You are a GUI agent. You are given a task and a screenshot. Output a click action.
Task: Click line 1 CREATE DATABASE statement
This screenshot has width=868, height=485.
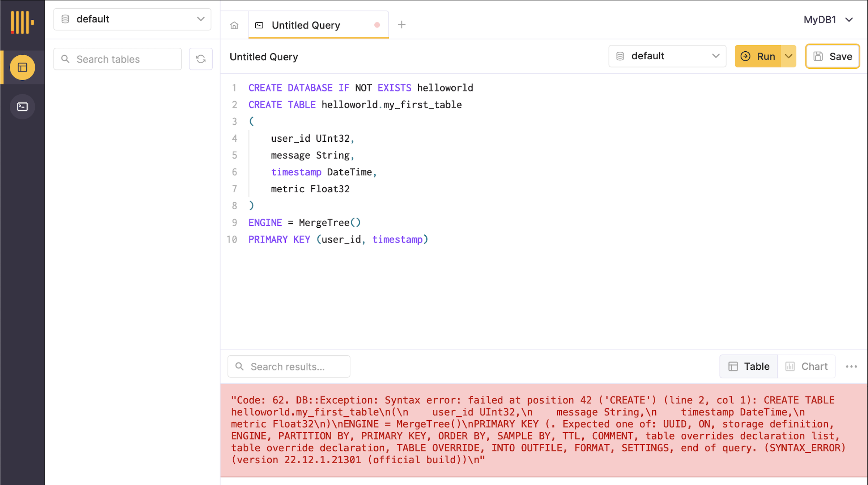click(x=361, y=88)
